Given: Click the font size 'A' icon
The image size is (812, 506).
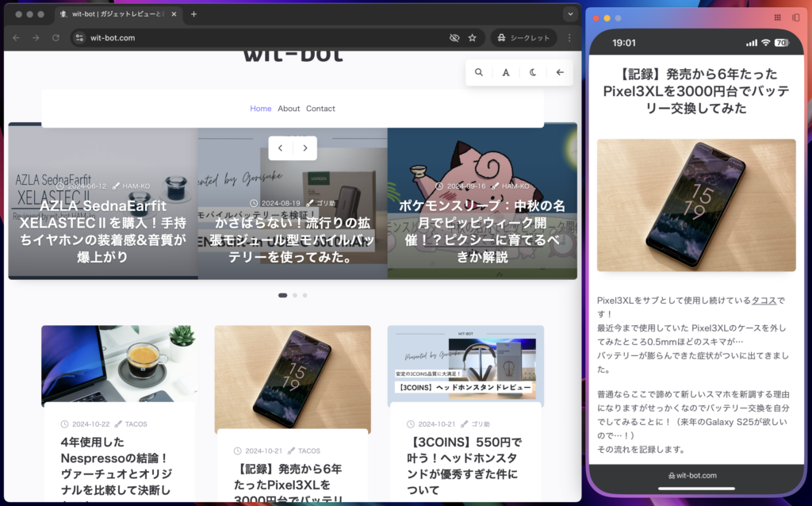Looking at the screenshot, I should (506, 72).
